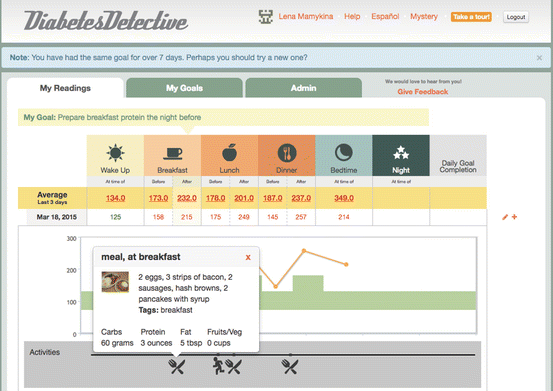Select the My Readings tab
Viewport: 553px width, 391px height.
65,88
